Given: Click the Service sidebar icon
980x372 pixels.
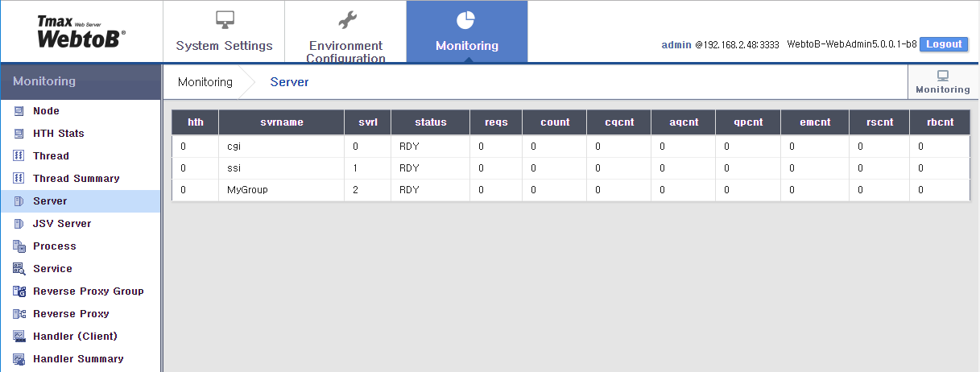Looking at the screenshot, I should click(x=19, y=269).
